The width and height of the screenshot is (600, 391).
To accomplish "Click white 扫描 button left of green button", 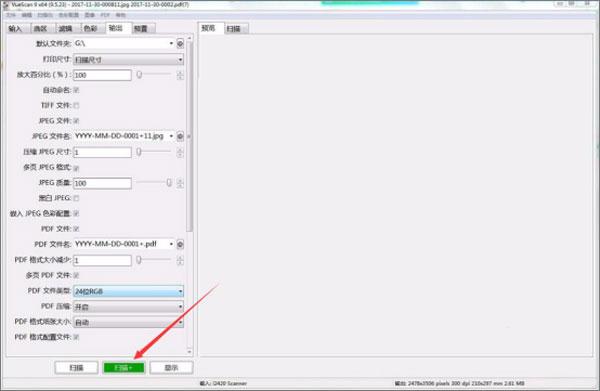I will click(77, 368).
